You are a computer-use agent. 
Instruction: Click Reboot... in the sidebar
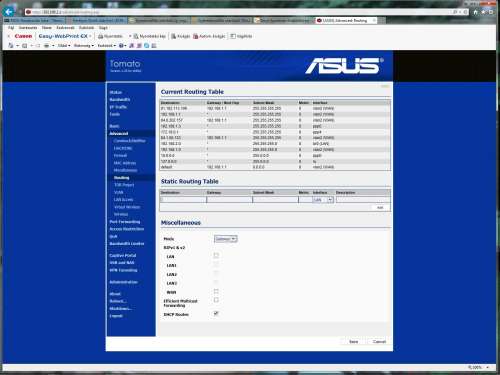pos(118,301)
